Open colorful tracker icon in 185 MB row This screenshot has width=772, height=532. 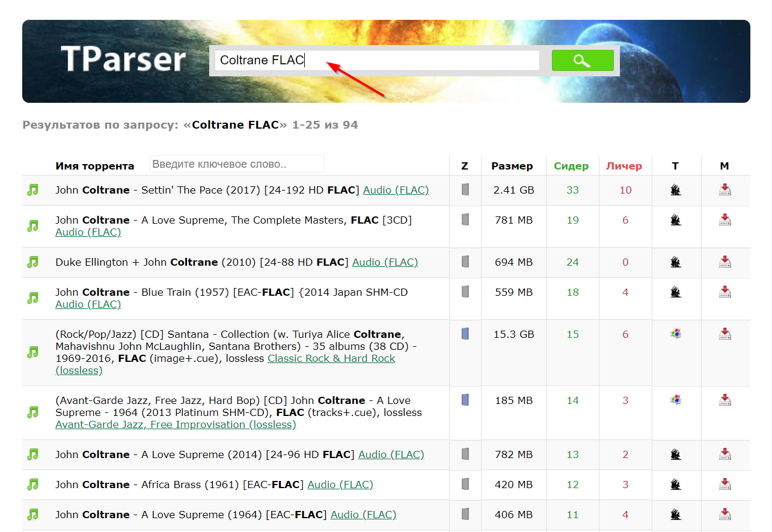[676, 400]
